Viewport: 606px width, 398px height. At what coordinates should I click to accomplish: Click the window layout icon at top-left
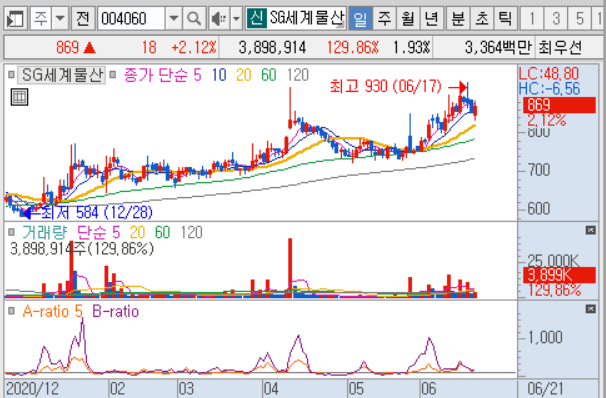click(15, 18)
